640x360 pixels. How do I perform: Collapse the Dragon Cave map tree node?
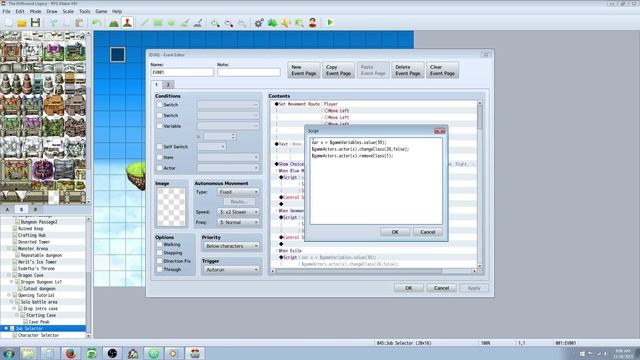coord(9,275)
